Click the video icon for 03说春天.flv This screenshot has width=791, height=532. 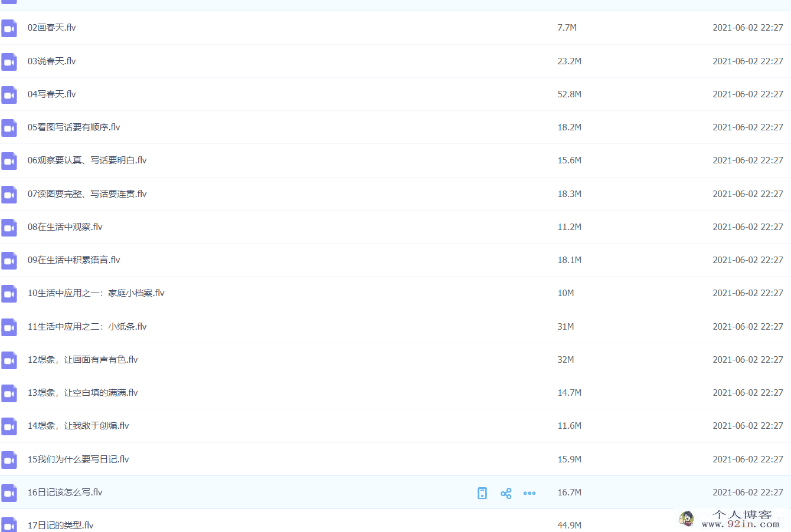tap(9, 61)
